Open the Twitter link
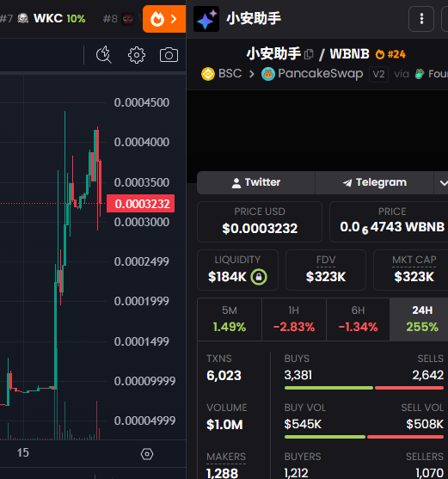 256,182
